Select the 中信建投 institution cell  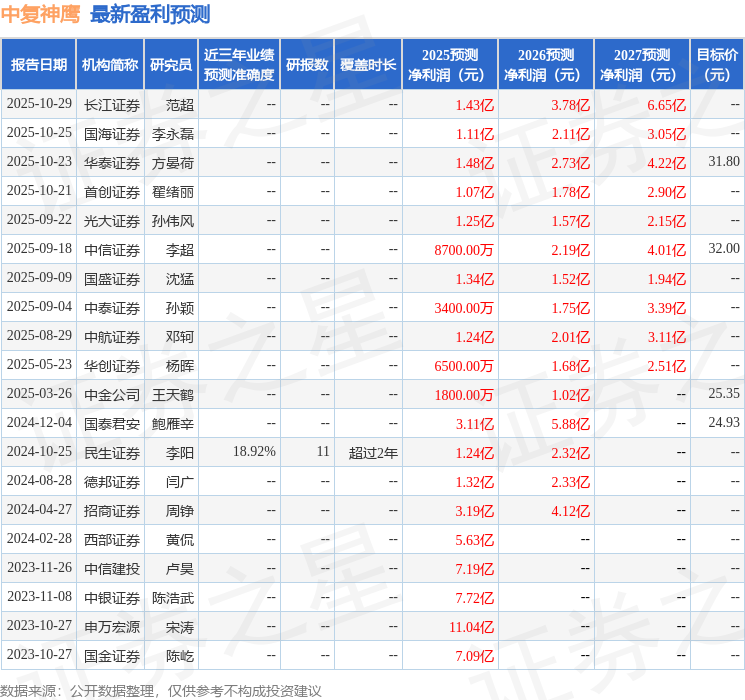click(x=112, y=569)
